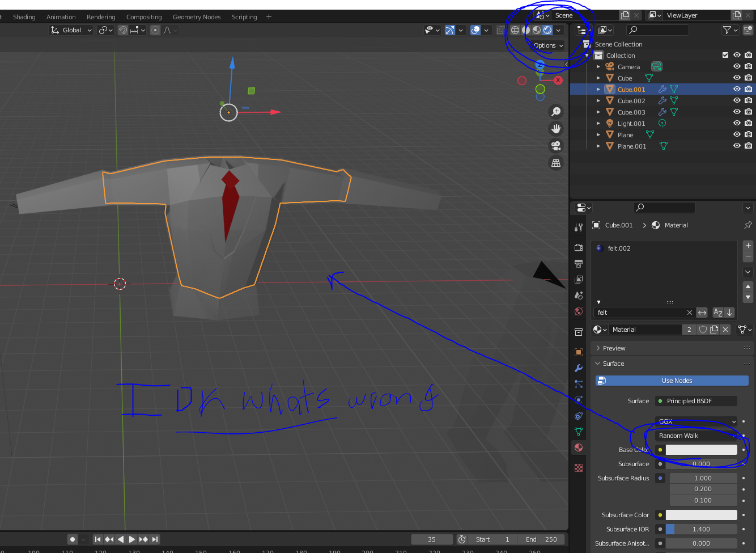Create new collection in outliner
756x553 pixels.
click(748, 30)
